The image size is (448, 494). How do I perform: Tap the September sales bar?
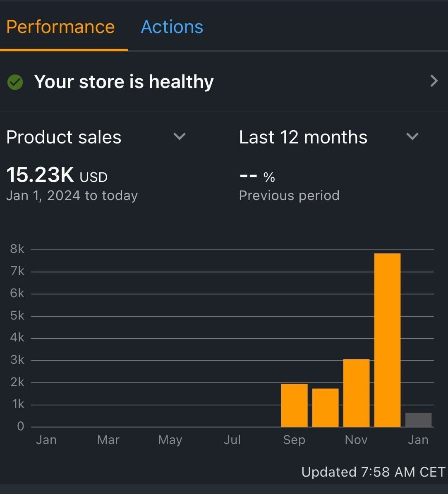pyautogui.click(x=294, y=406)
